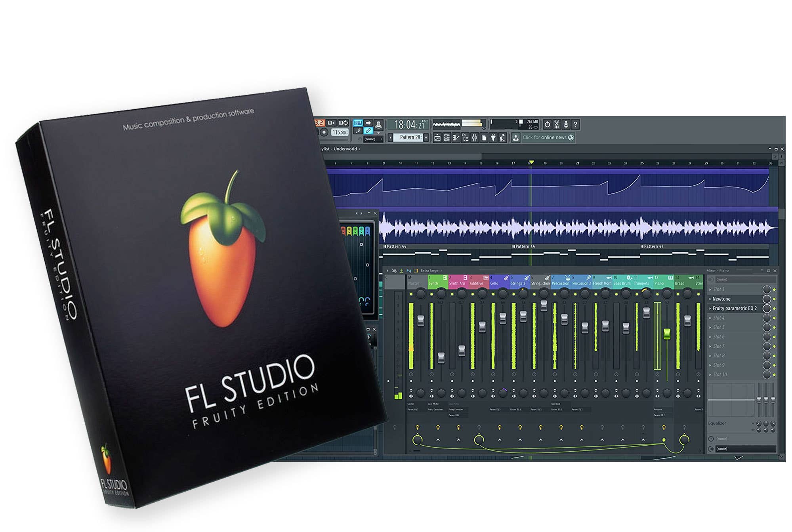Expand arrow left of Pattern 28
This screenshot has height=532, width=792.
pyautogui.click(x=390, y=137)
